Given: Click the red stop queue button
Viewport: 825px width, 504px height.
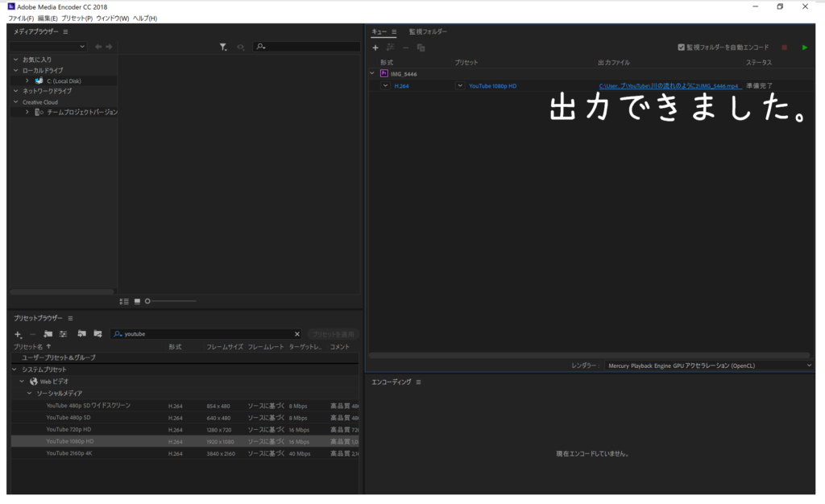Looking at the screenshot, I should coord(784,48).
